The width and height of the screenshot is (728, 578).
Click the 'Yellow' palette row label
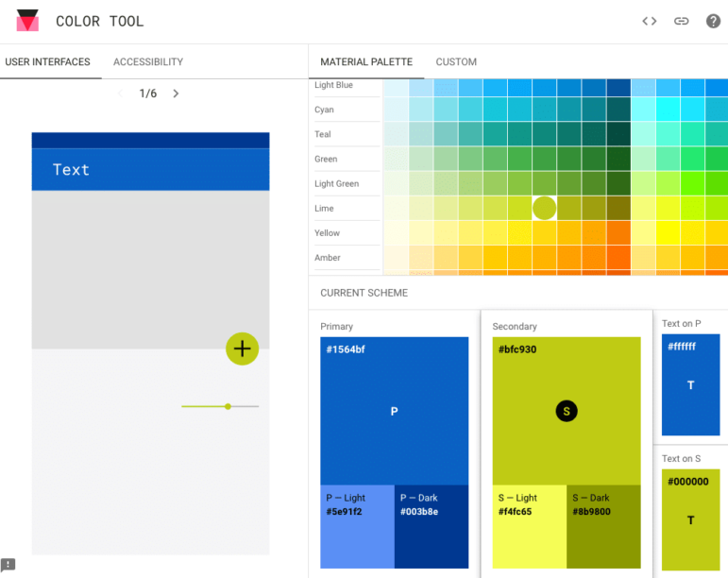coord(327,232)
